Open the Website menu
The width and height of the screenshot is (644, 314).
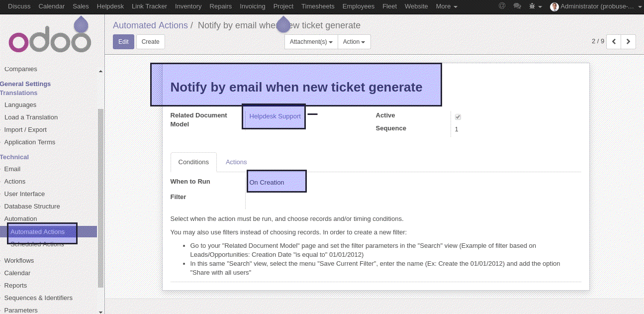click(x=416, y=6)
